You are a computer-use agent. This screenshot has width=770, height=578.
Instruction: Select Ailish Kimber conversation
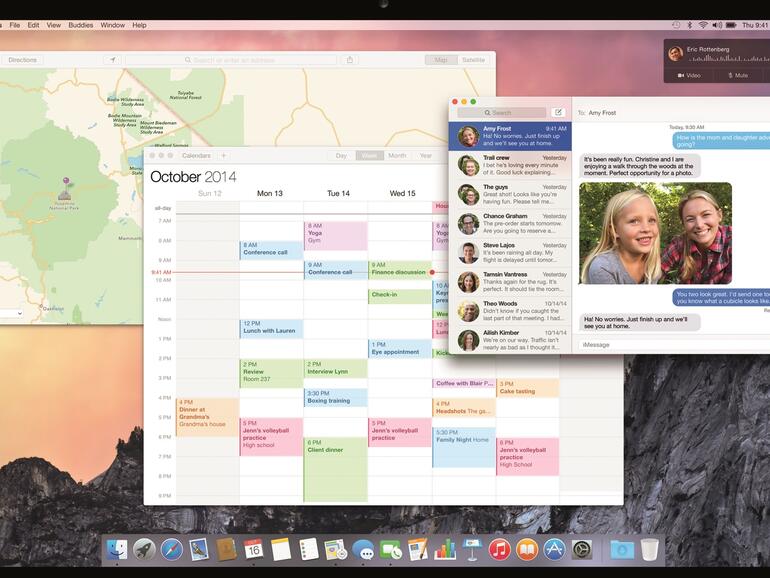point(510,339)
